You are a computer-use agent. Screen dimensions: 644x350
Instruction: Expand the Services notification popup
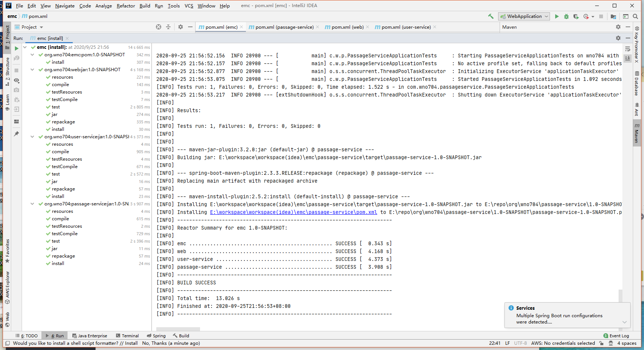coord(625,322)
